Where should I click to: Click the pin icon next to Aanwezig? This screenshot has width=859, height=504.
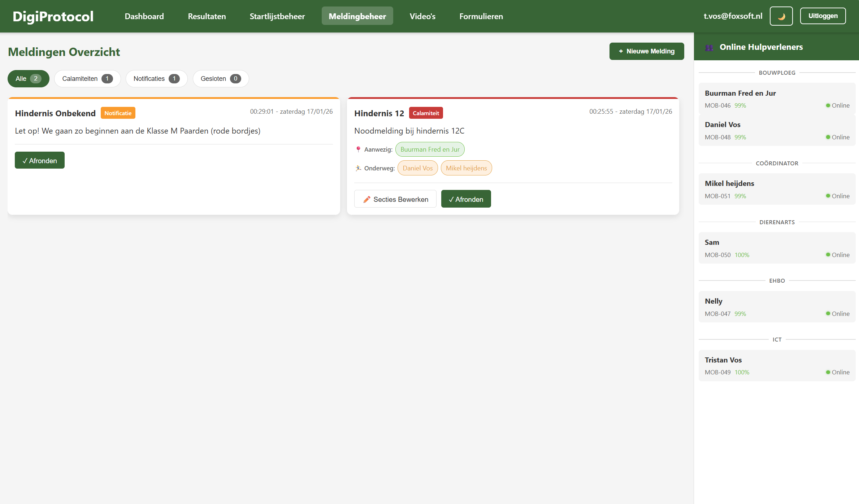358,149
